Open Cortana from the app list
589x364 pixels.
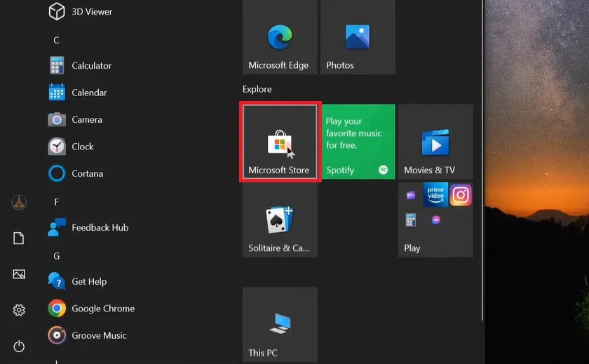click(76, 174)
